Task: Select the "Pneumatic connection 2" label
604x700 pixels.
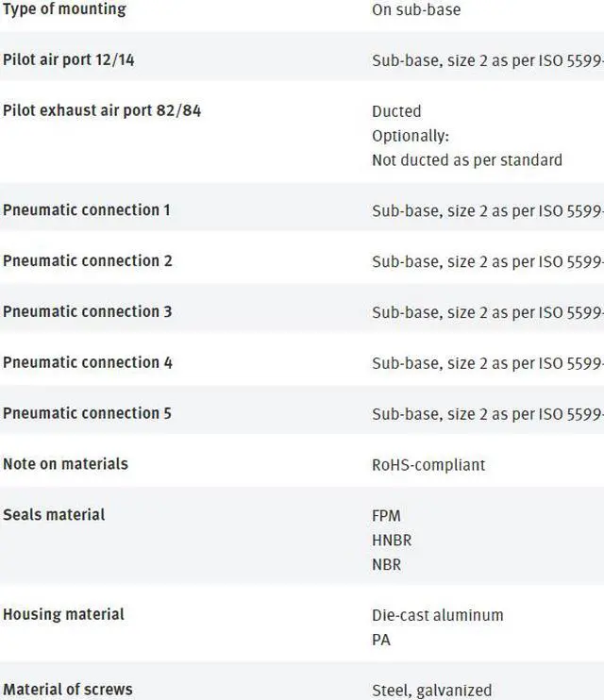Action: 88,261
